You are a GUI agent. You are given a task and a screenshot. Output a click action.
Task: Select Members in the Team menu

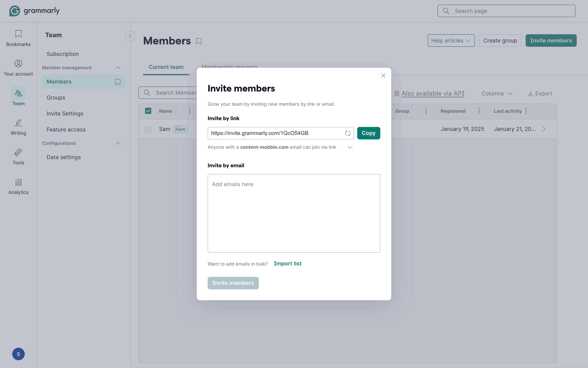click(x=84, y=82)
